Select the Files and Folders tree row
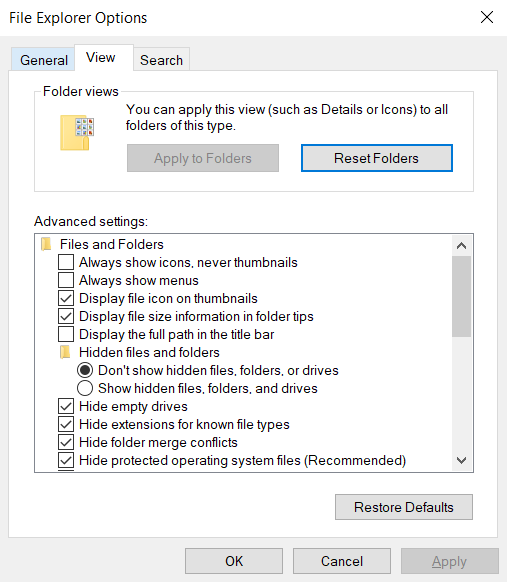This screenshot has height=582, width=507. click(x=112, y=244)
